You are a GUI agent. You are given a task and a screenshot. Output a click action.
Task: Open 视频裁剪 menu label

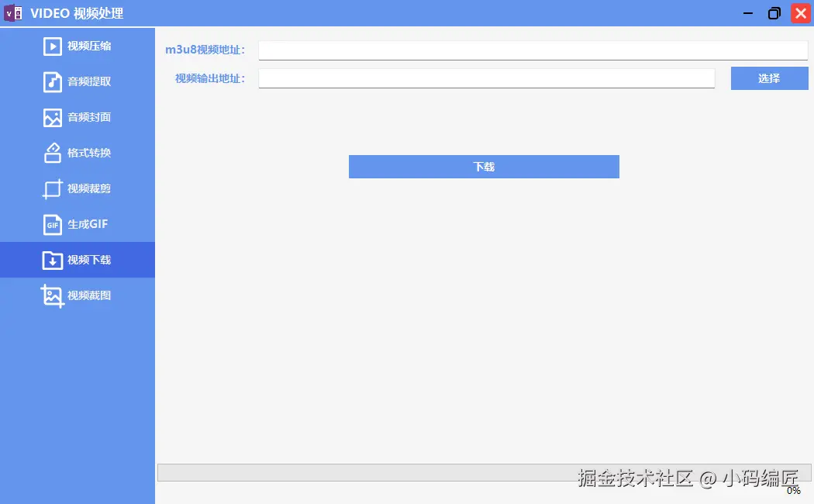[x=89, y=188]
